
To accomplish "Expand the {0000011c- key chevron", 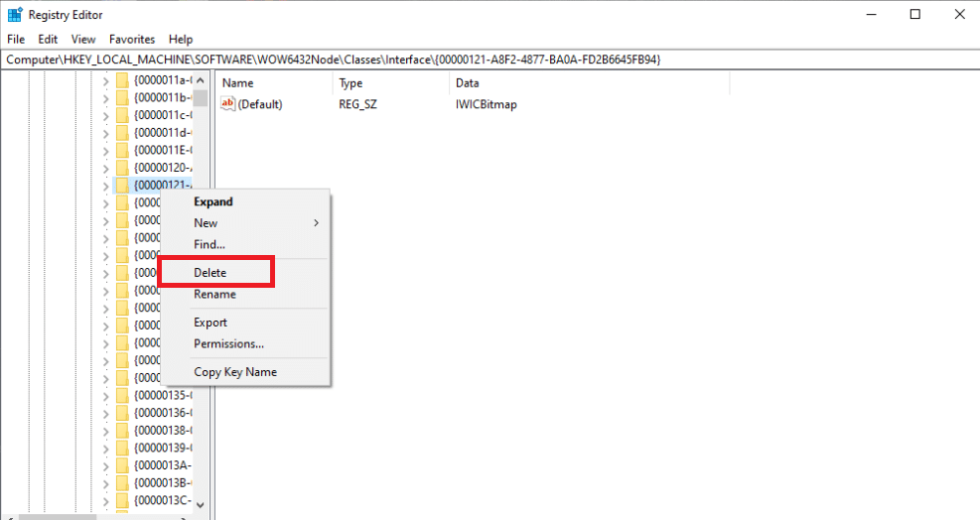I will (x=105, y=116).
